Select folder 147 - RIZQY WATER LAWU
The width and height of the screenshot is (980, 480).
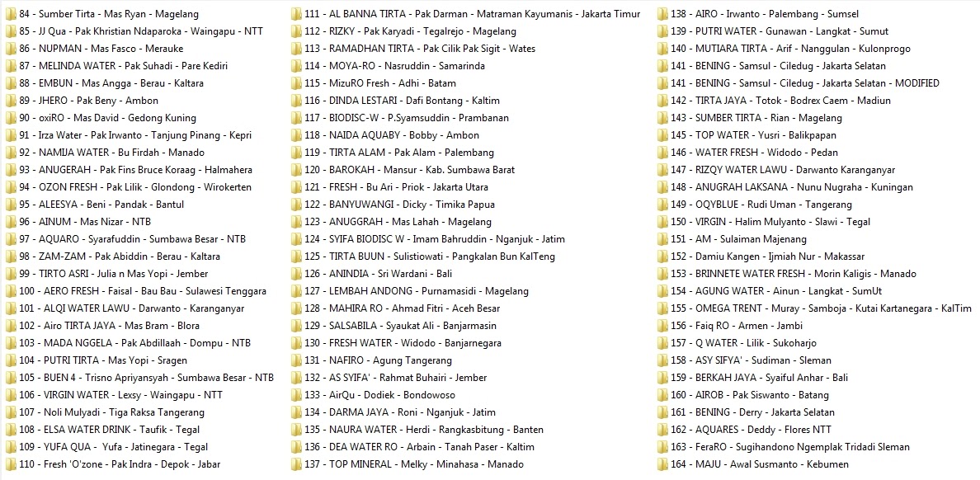pos(777,169)
